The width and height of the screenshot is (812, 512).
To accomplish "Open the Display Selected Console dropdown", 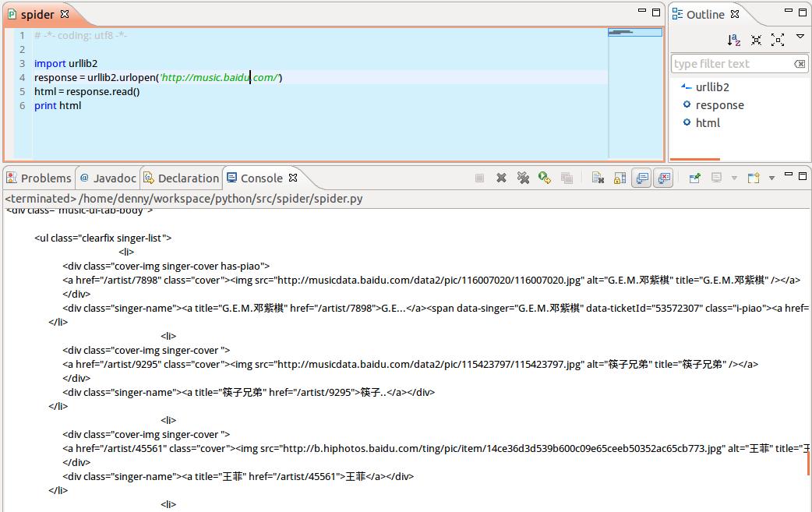I will 734,178.
